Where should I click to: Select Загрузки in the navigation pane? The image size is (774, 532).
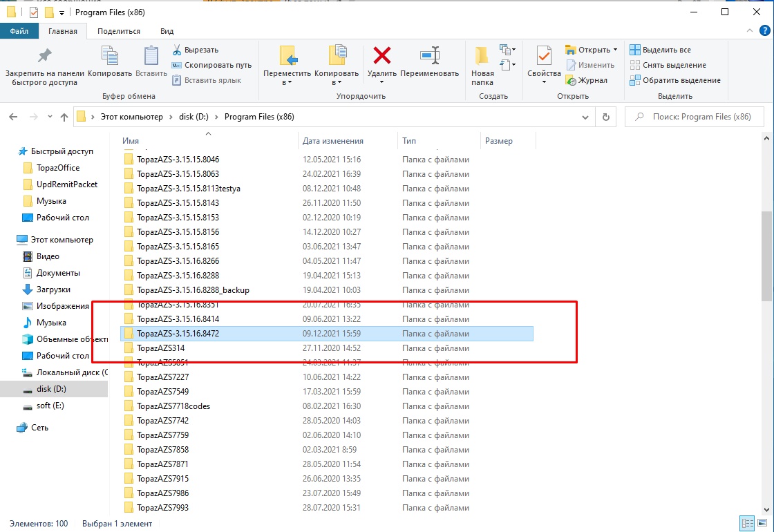[x=53, y=289]
